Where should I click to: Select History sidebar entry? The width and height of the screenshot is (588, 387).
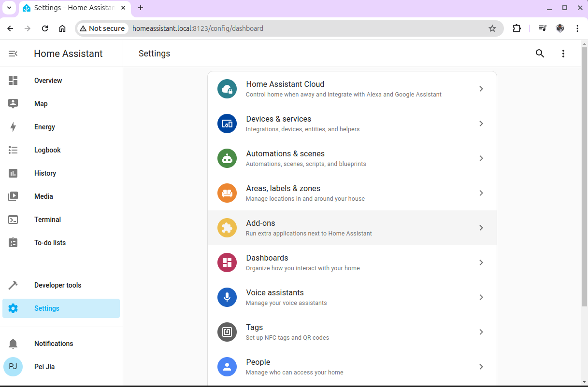click(61, 173)
